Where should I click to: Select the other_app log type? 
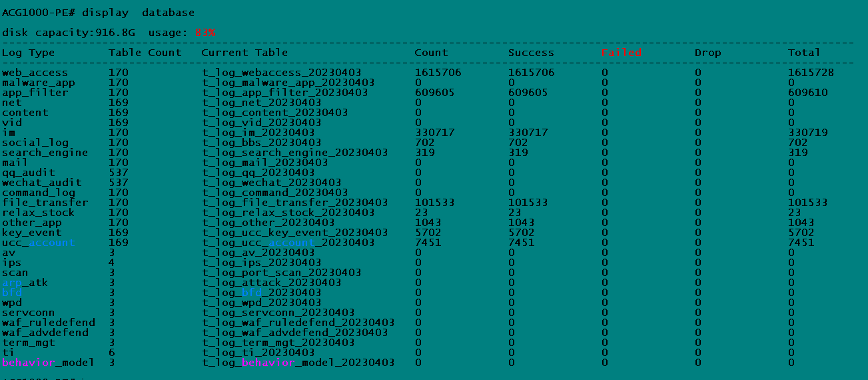click(32, 223)
